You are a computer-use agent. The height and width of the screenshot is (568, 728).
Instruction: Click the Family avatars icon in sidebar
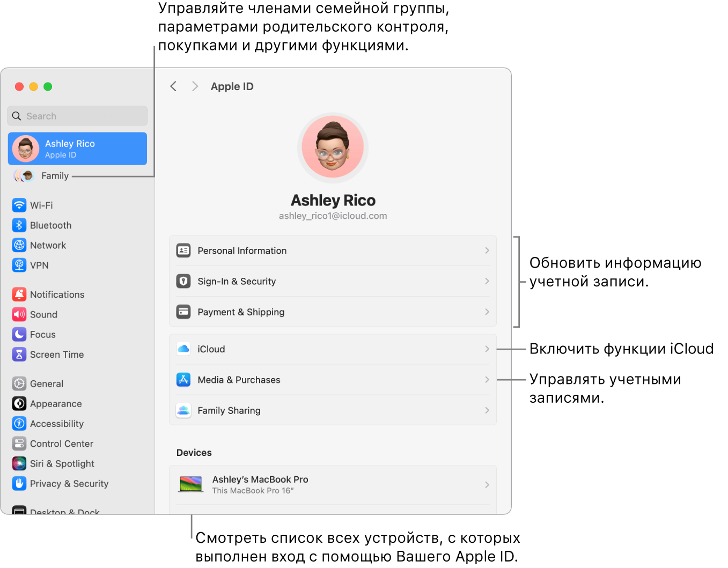[24, 175]
